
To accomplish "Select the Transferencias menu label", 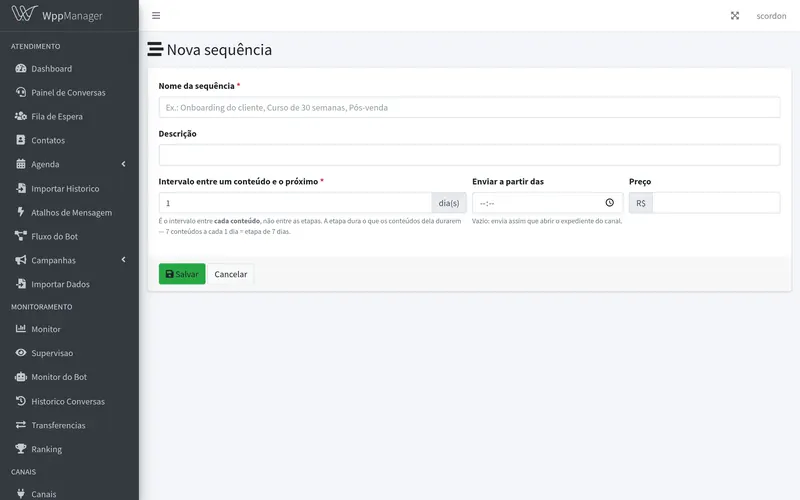I will (x=58, y=425).
